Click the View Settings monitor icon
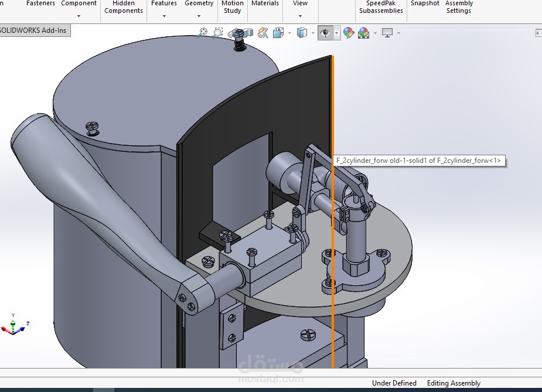The width and height of the screenshot is (542, 392). tap(387, 33)
